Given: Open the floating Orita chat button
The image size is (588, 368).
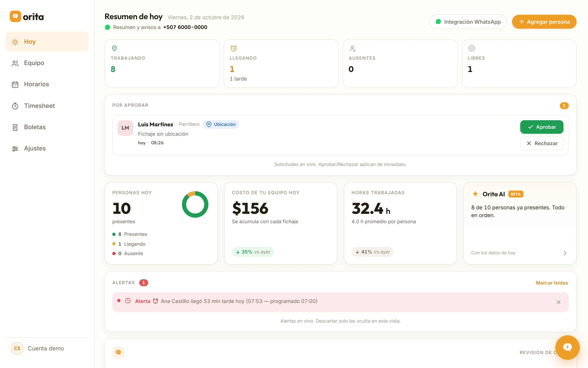Looking at the screenshot, I should point(567,347).
